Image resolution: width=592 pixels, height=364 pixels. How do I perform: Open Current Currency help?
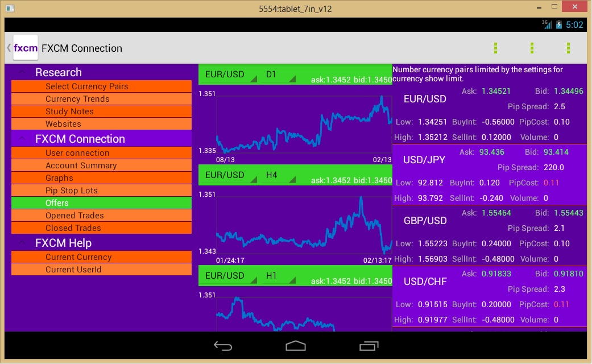tap(102, 257)
